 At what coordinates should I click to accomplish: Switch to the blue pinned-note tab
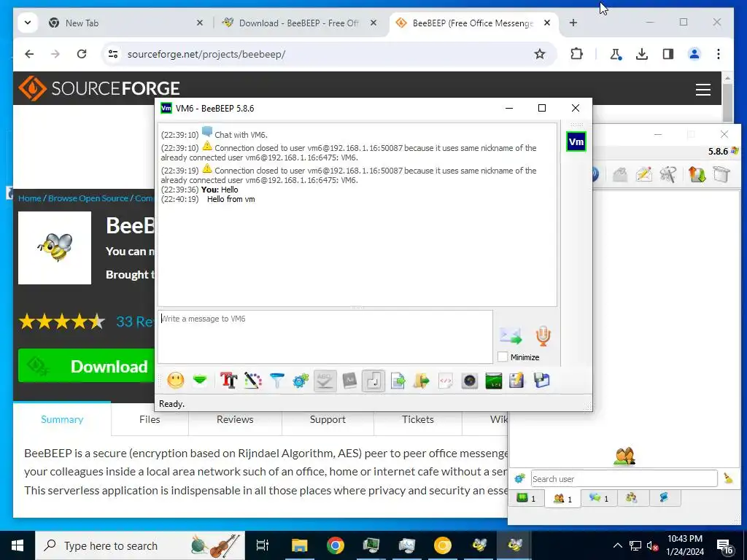pos(664,498)
